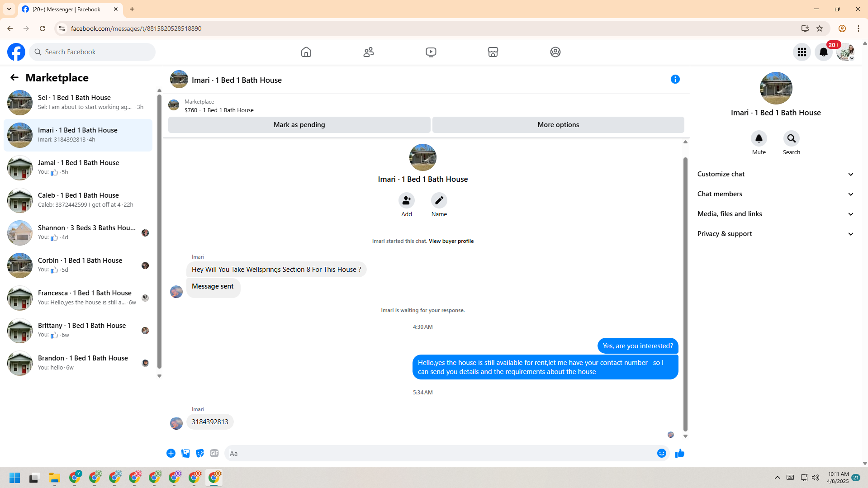Image resolution: width=868 pixels, height=488 pixels.
Task: Open the notifications bell with 20+ badge
Action: (824, 52)
